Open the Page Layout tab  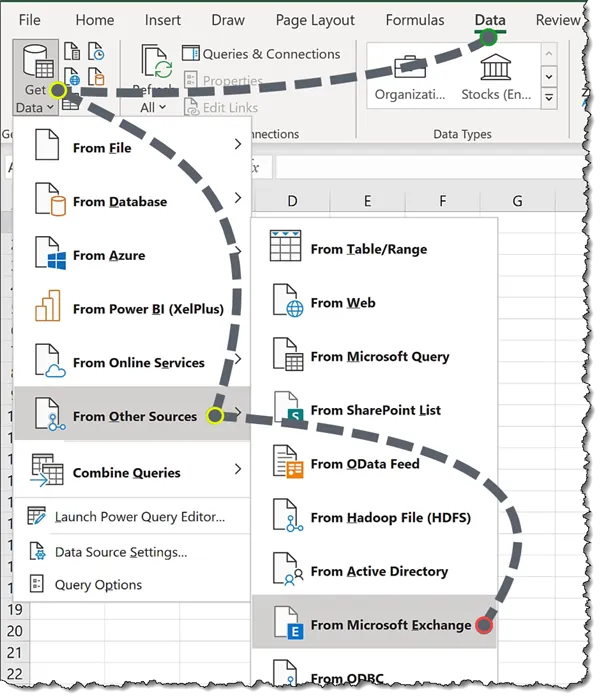(315, 20)
